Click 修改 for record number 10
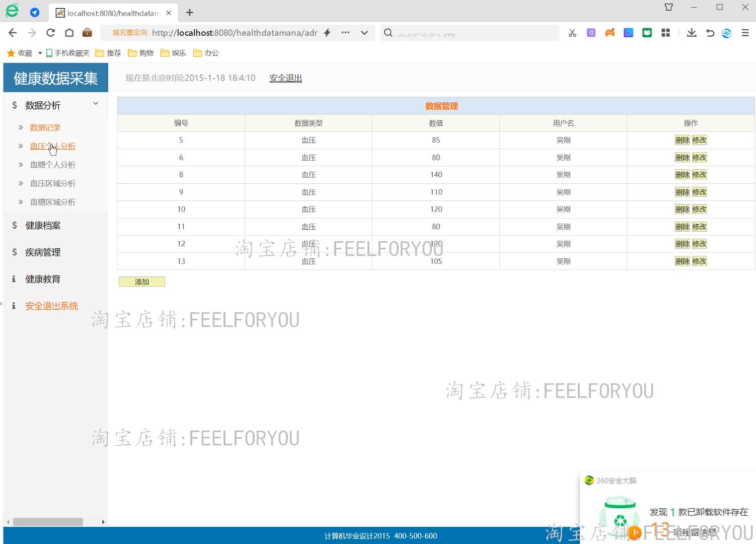Viewport: 756px width, 544px height. (699, 209)
